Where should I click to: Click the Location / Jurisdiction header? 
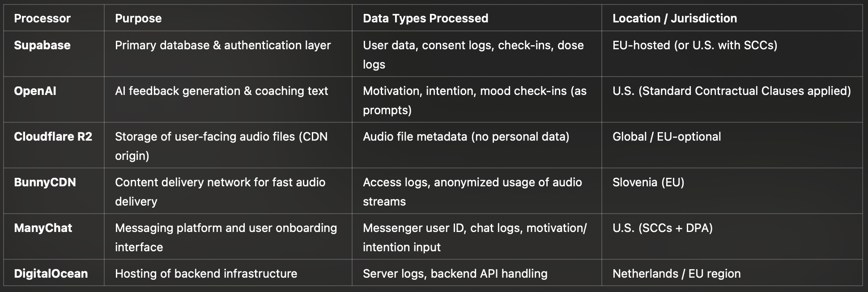click(674, 18)
